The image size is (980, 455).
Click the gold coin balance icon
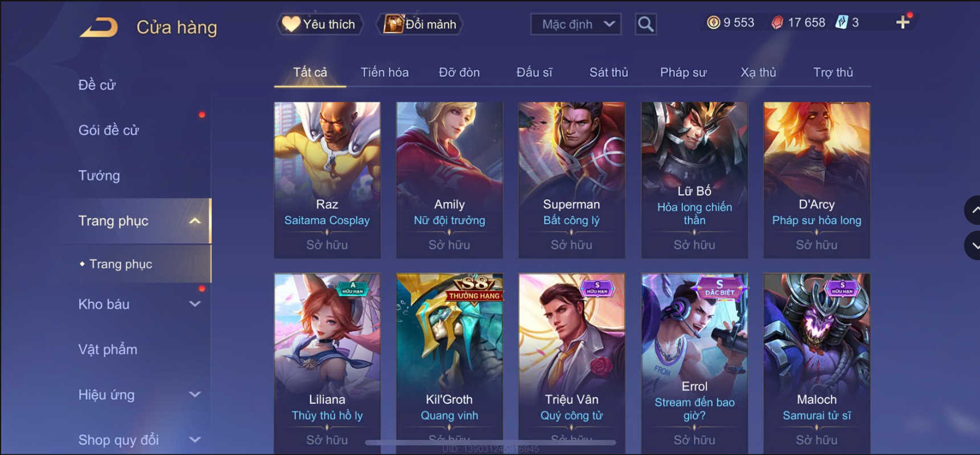pos(713,22)
